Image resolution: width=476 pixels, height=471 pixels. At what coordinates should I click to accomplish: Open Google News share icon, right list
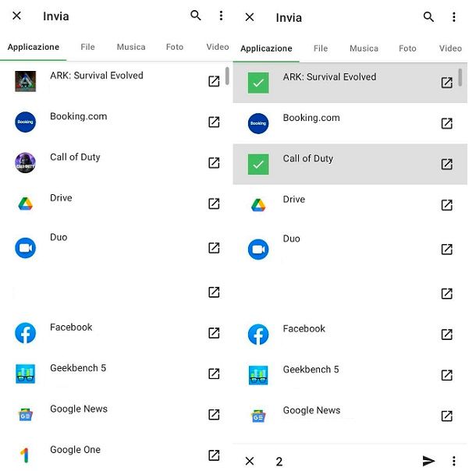(x=447, y=416)
